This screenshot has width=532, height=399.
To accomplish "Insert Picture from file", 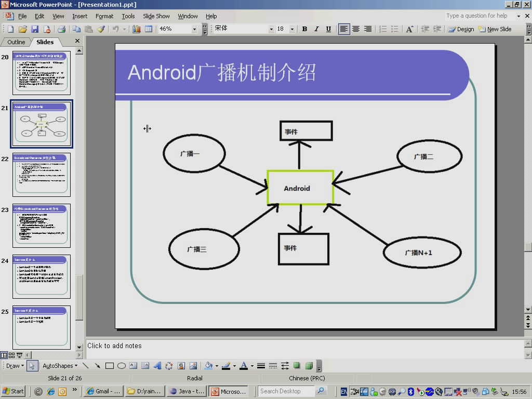I will tap(193, 366).
